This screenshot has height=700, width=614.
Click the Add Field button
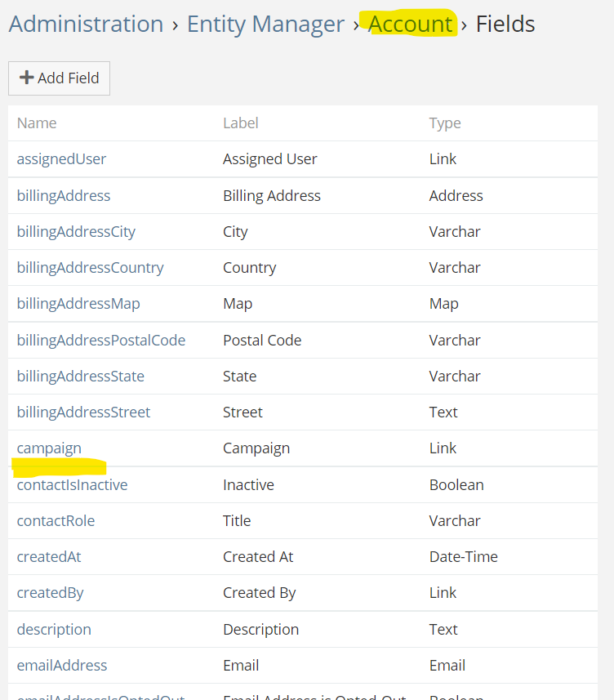[59, 78]
